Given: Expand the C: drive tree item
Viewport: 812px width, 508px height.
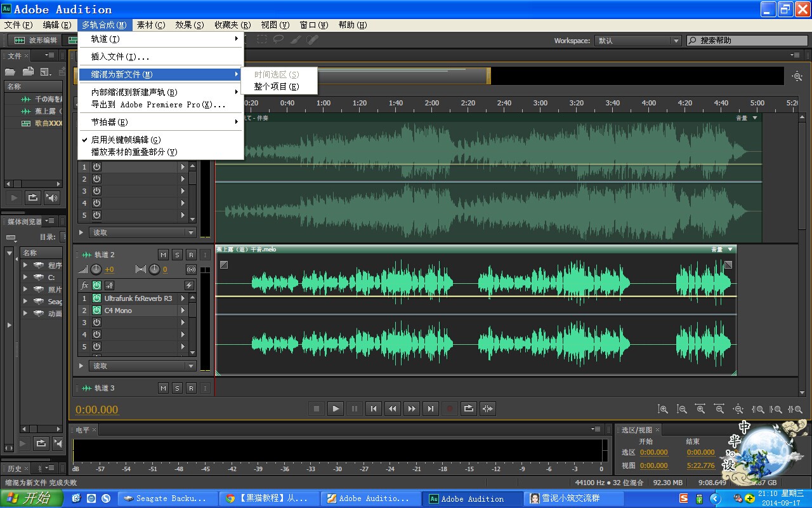Looking at the screenshot, I should (x=25, y=277).
